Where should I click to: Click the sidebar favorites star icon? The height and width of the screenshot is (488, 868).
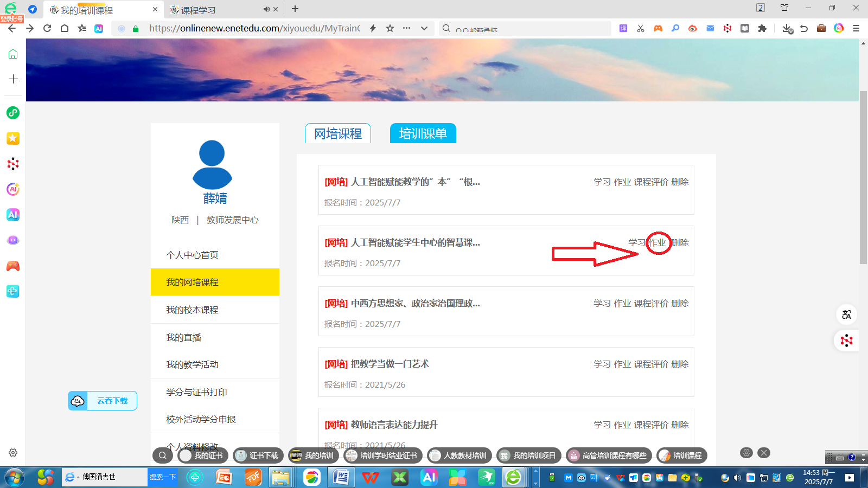pos(13,138)
